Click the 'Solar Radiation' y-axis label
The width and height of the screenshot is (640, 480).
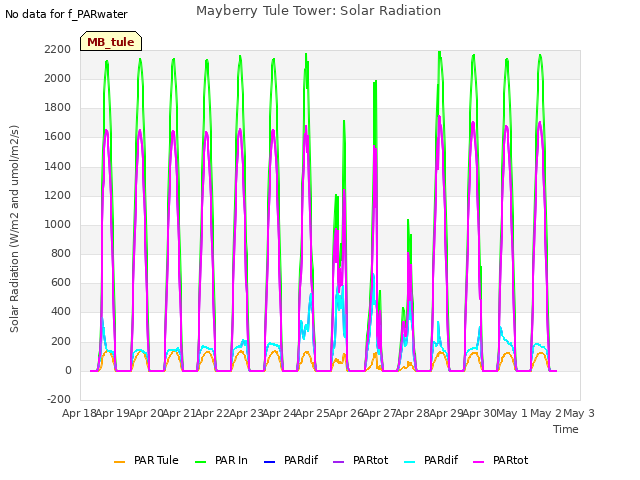14,229
